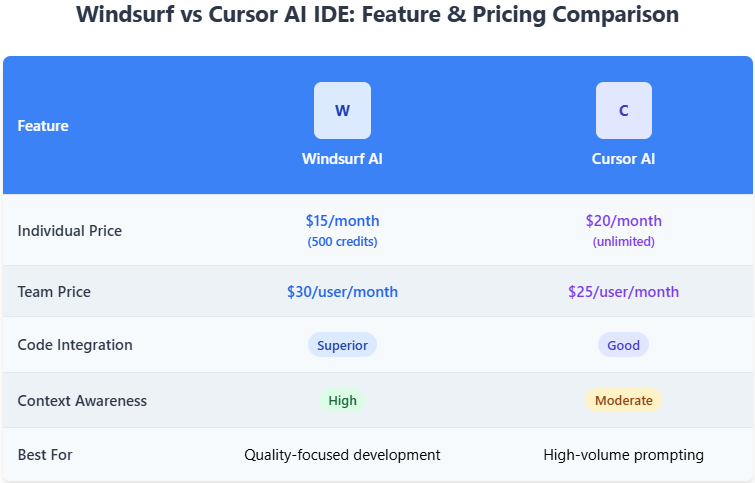This screenshot has width=755, height=483.
Task: Click the '$25/user/month' value
Action: [624, 291]
